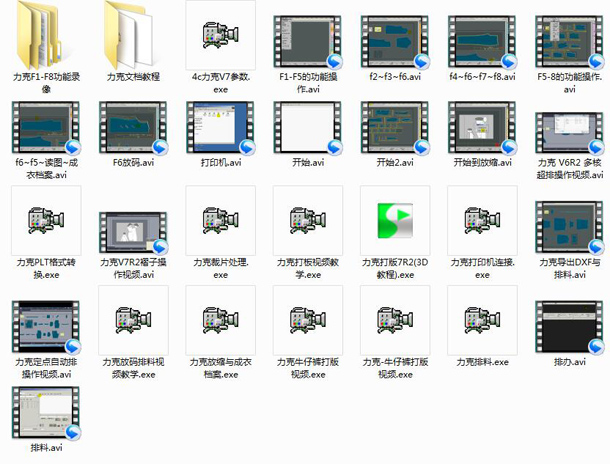The image size is (610, 464).
Task: Select the 排料.avi video thumbnail
Action: coord(46,413)
